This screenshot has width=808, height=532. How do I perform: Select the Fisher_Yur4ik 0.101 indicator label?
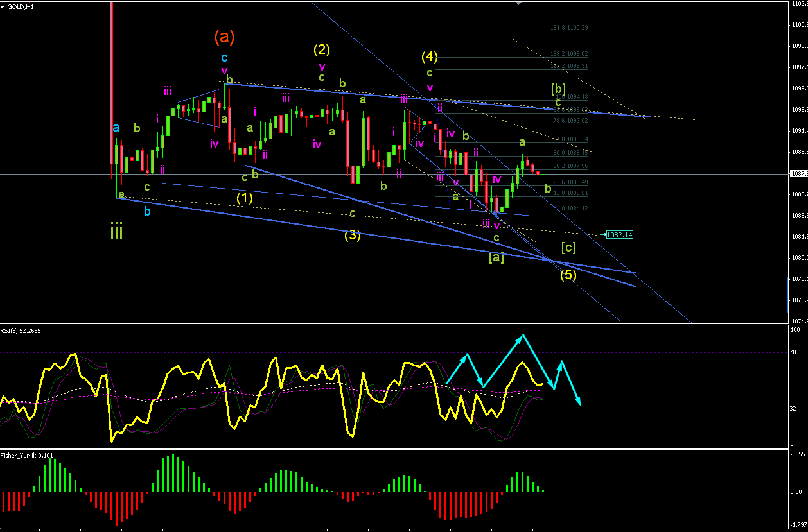(x=27, y=456)
